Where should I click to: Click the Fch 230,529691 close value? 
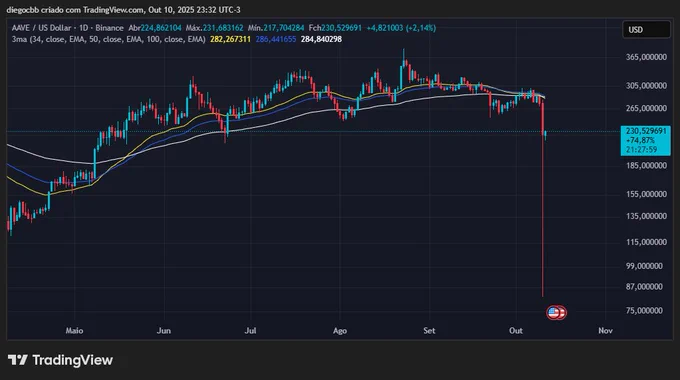click(335, 28)
